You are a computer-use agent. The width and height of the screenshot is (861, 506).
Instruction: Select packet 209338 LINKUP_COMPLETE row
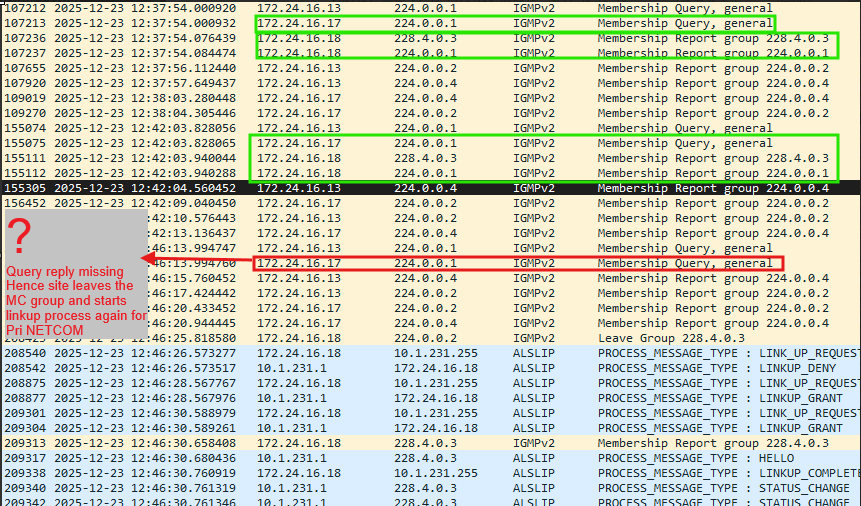430,472
